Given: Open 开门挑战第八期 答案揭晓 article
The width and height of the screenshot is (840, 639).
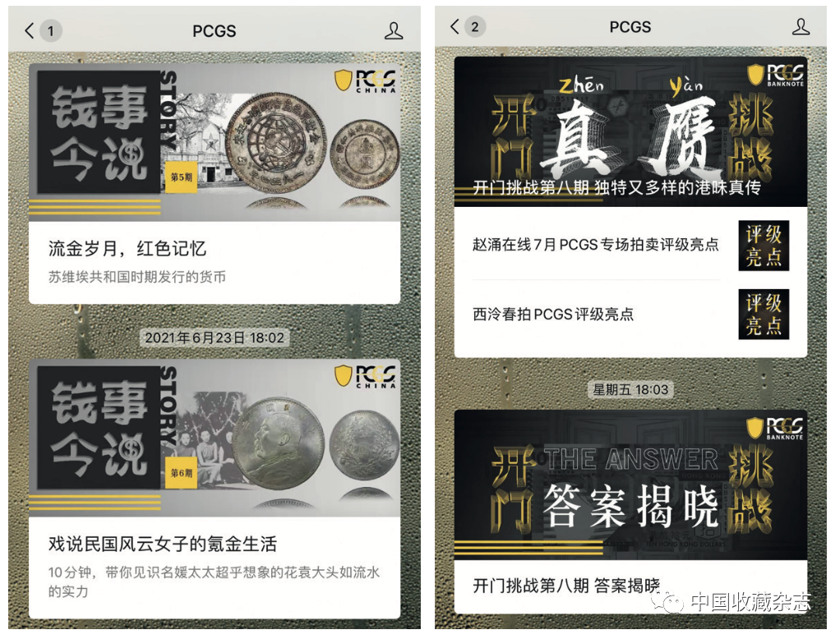Looking at the screenshot, I should point(566,586).
